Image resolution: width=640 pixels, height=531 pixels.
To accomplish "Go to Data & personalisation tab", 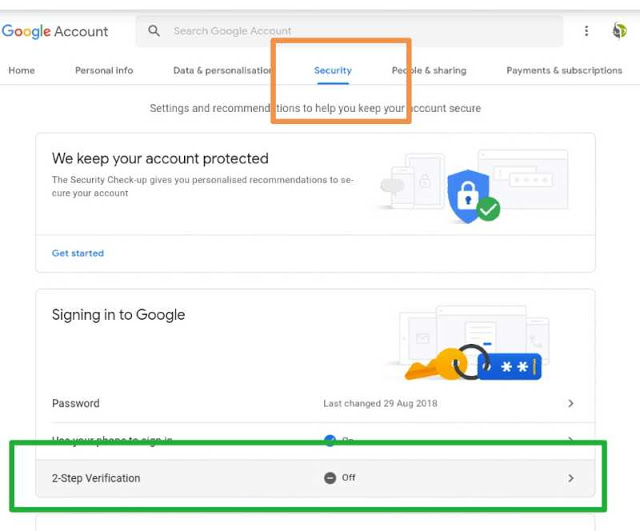I will point(222,71).
